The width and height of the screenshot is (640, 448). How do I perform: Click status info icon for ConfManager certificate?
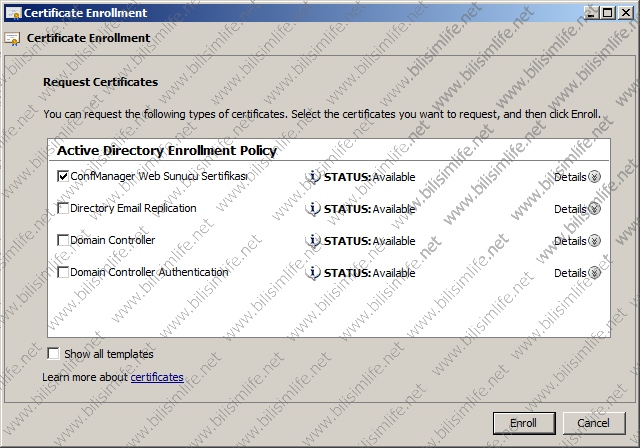point(313,177)
